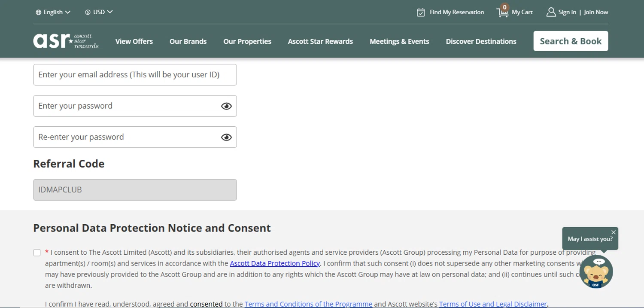Expand the English language dropdown
The image size is (644, 308).
(x=53, y=12)
